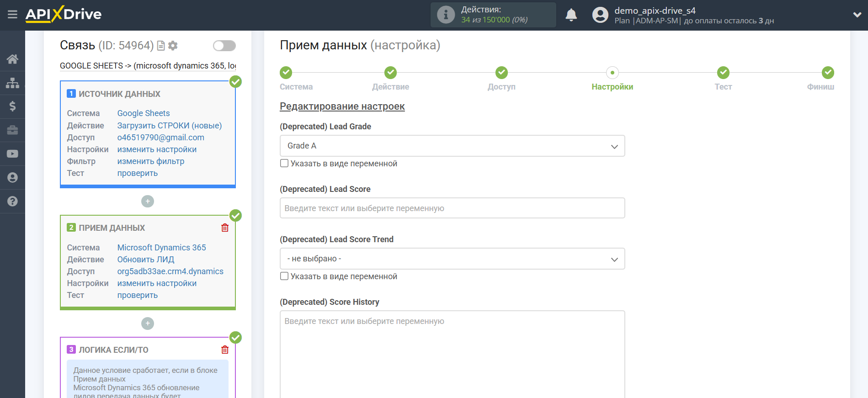Open the billing dollar sidebar icon
Viewport: 868px width, 398px height.
click(12, 106)
